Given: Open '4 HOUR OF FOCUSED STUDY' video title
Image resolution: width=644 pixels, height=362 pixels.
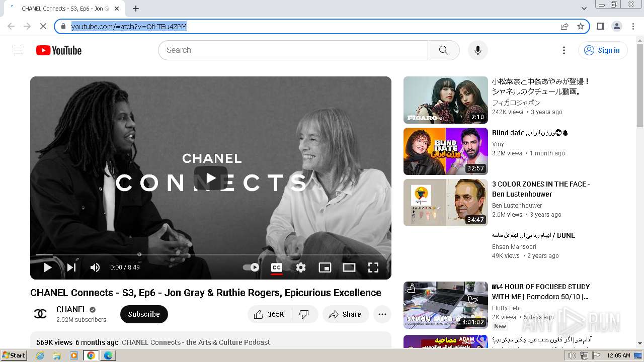Looking at the screenshot, I should tap(541, 292).
